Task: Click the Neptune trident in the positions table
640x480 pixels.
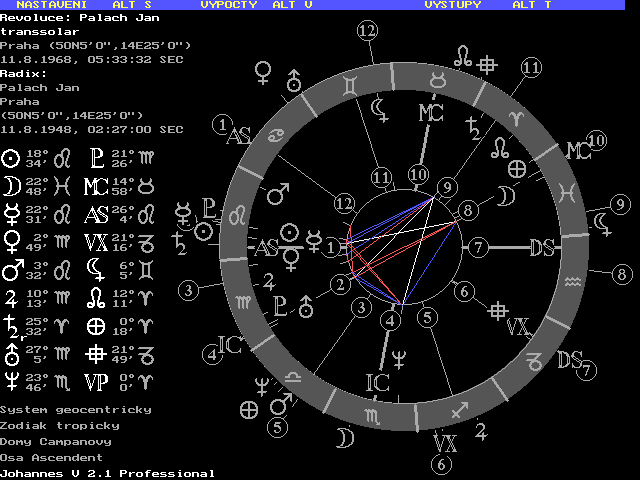Action: click(10, 381)
